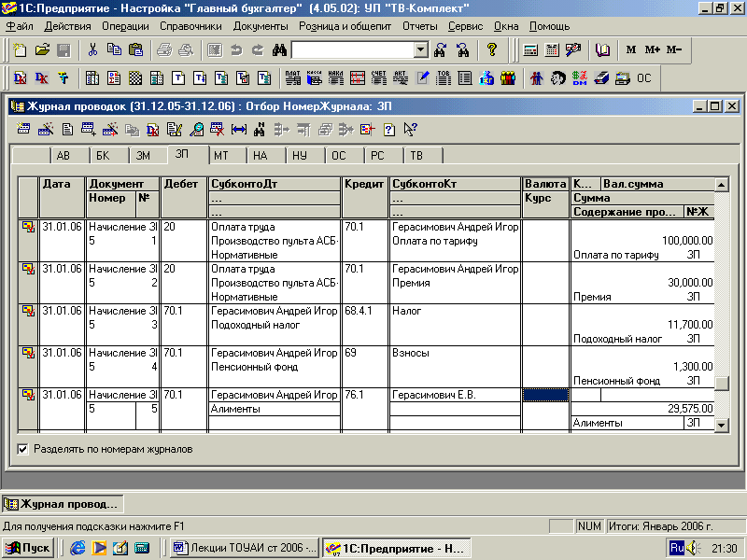The image size is (747, 560).
Task: Click the M- memory subtract button
Action: coord(673,50)
